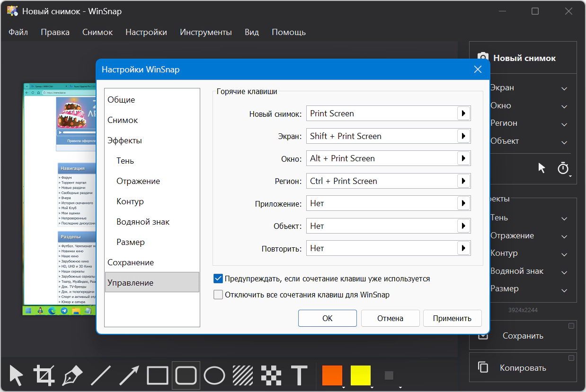Open the dark gray line width swatch
586x392 pixels.
(x=389, y=375)
